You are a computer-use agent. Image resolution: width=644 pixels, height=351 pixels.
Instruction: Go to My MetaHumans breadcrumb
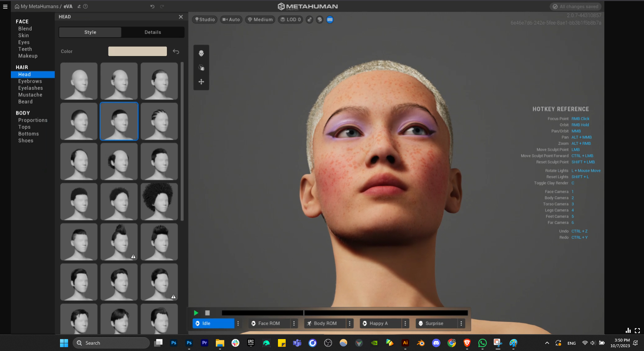tap(39, 6)
